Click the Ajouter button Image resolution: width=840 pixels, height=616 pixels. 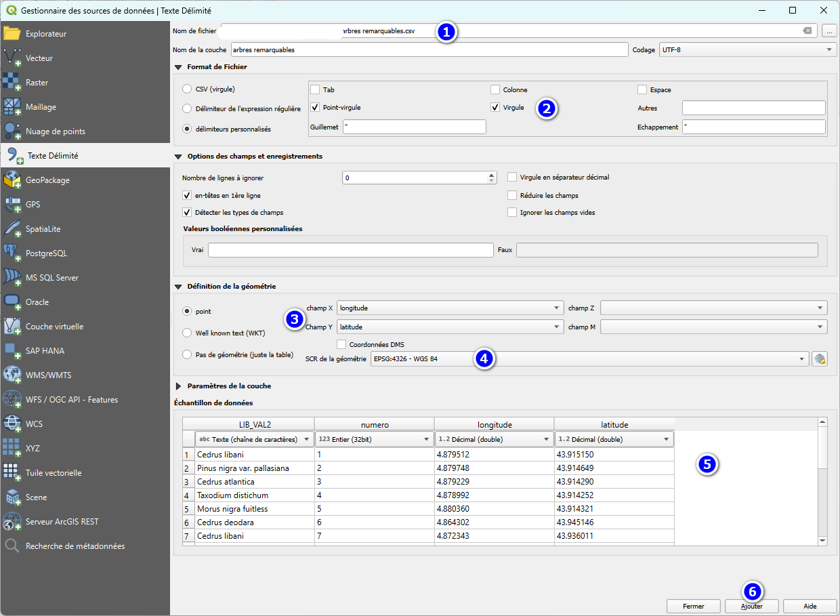pyautogui.click(x=752, y=606)
